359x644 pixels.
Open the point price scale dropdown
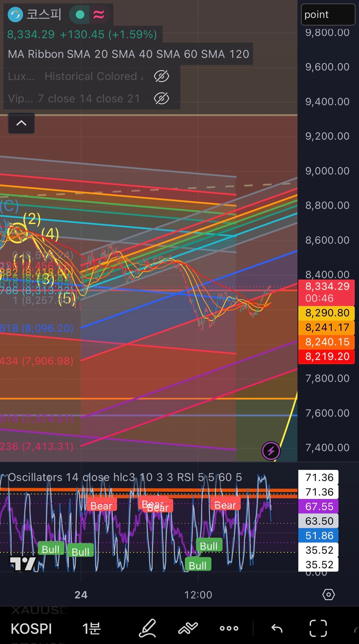point(328,14)
